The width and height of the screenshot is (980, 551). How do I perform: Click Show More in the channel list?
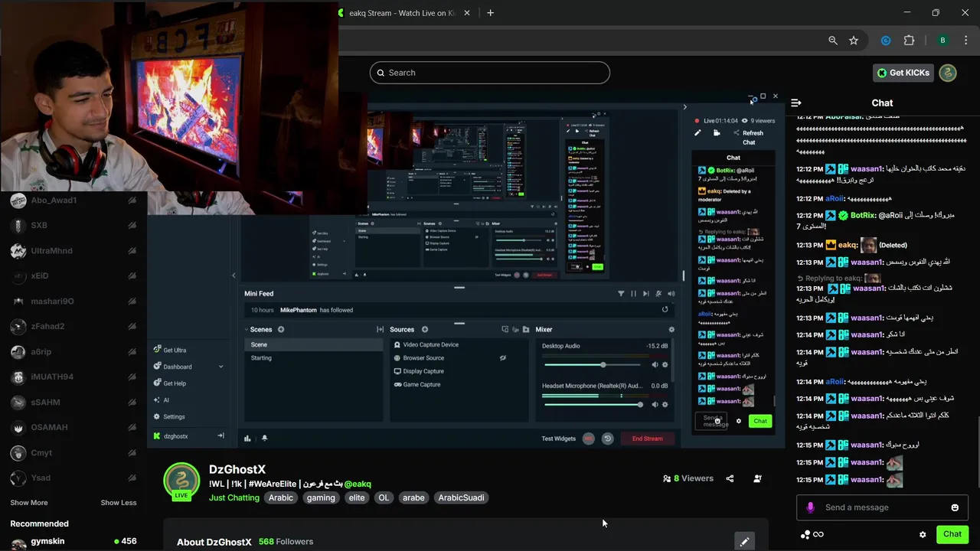coord(29,503)
